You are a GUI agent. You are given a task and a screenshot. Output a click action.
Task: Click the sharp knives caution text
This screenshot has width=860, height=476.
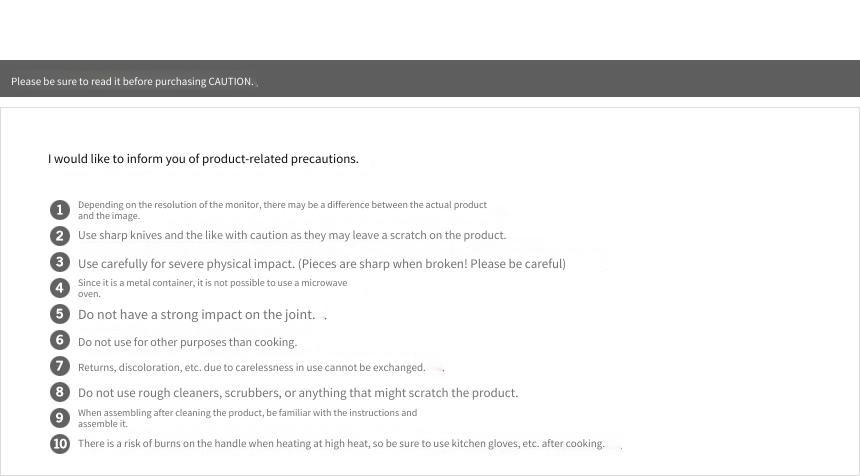[292, 235]
